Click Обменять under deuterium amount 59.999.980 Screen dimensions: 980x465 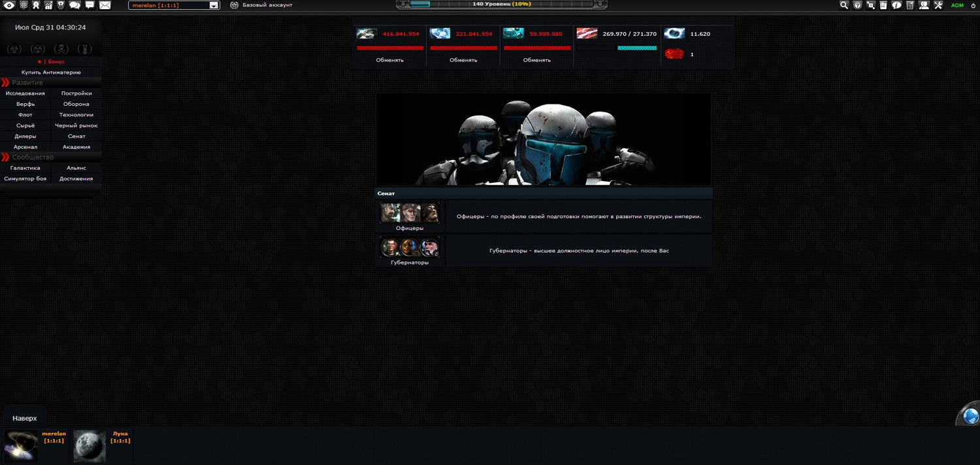537,60
